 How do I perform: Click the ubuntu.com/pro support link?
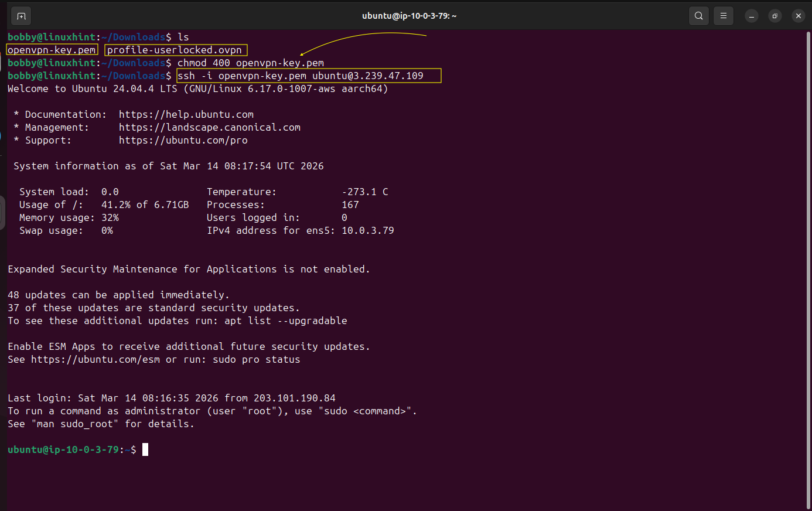[x=183, y=140]
